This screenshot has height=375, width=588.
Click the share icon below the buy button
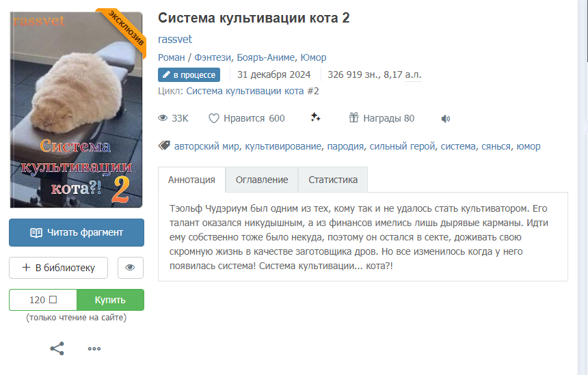(x=57, y=348)
